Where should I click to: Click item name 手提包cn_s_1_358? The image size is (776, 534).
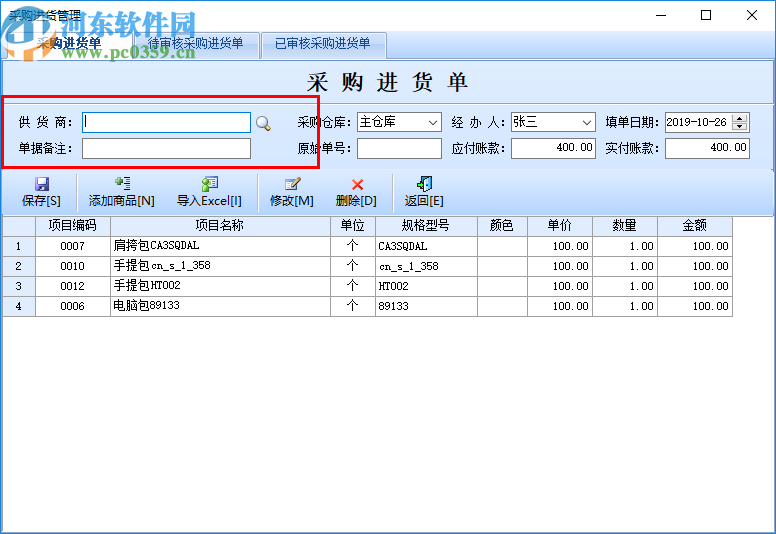[x=220, y=266]
